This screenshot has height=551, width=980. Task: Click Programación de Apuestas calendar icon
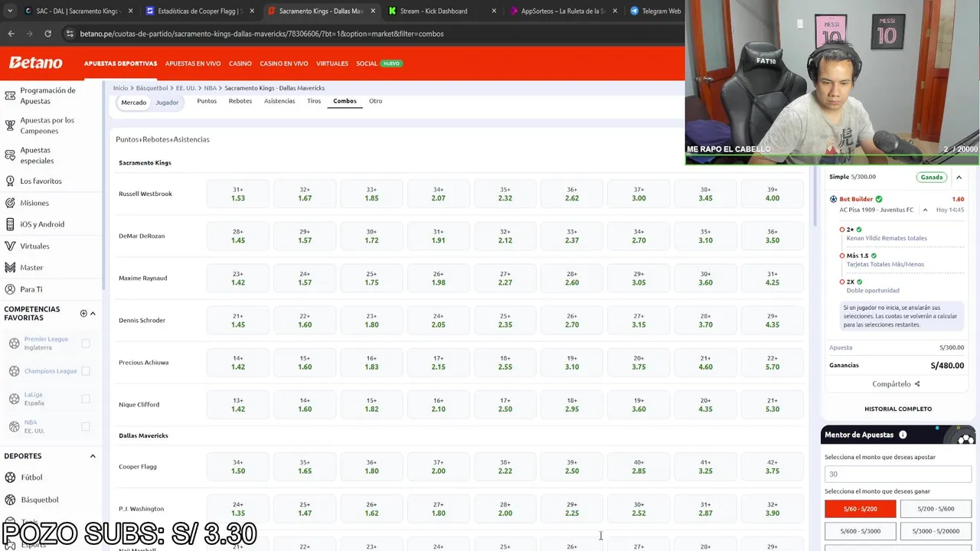coord(10,96)
